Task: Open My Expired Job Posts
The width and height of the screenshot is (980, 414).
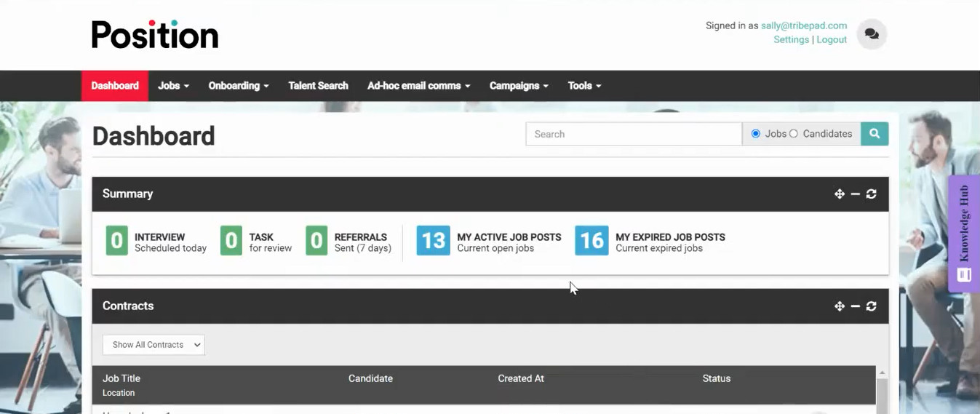Action: point(670,237)
